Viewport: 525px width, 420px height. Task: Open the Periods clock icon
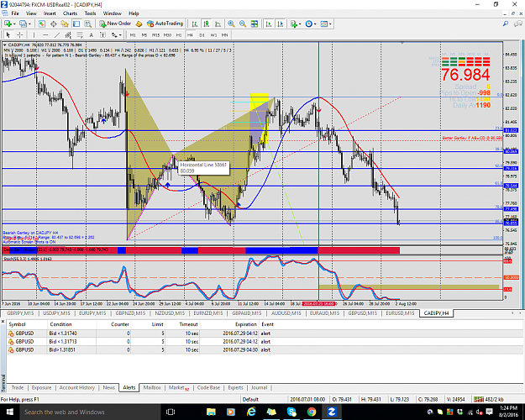coord(309,24)
